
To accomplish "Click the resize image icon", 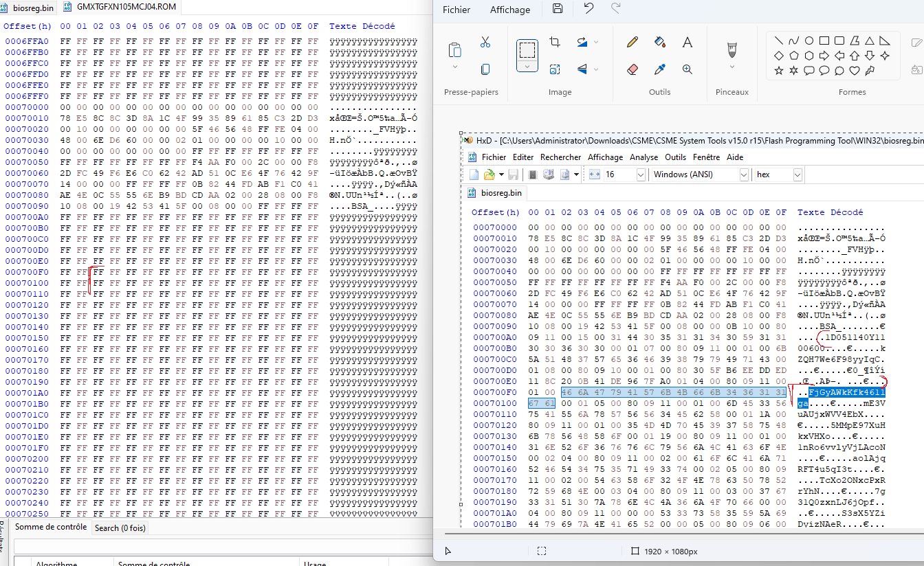I will pos(555,69).
